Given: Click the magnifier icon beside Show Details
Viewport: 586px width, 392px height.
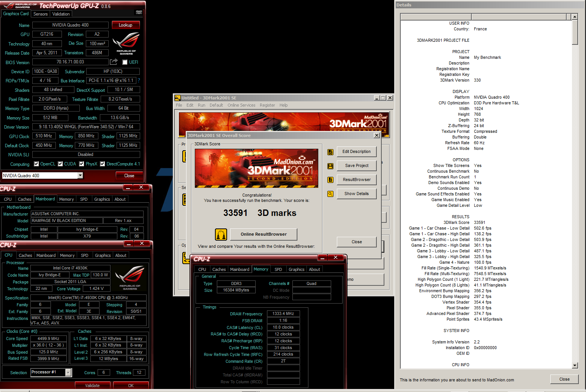Looking at the screenshot, I should pyautogui.click(x=330, y=194).
